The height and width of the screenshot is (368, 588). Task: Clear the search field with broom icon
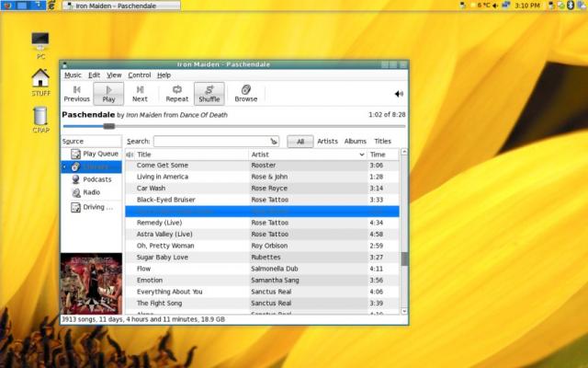274,141
